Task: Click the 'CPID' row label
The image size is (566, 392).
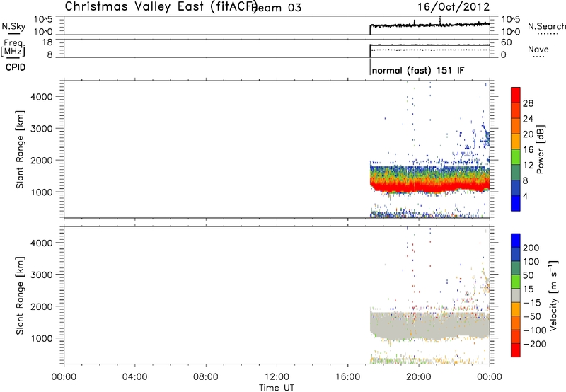Action: [16, 67]
